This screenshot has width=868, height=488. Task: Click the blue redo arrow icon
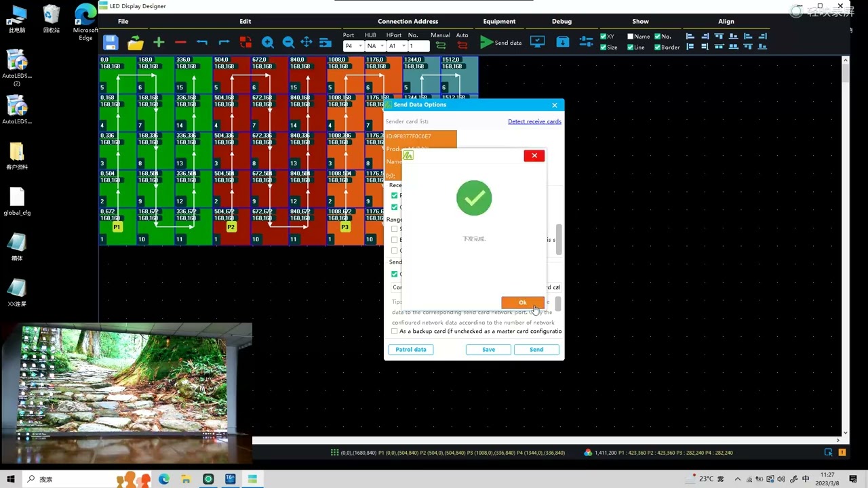coord(224,43)
